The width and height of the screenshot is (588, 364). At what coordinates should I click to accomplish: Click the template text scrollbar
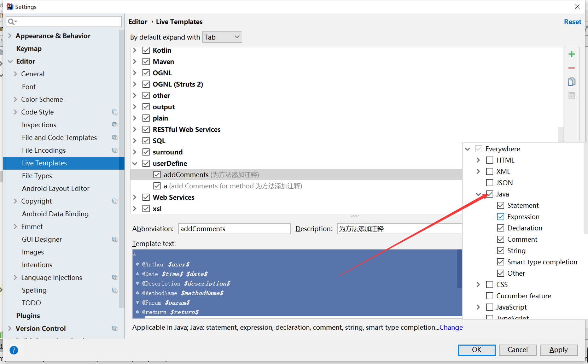coord(460,269)
